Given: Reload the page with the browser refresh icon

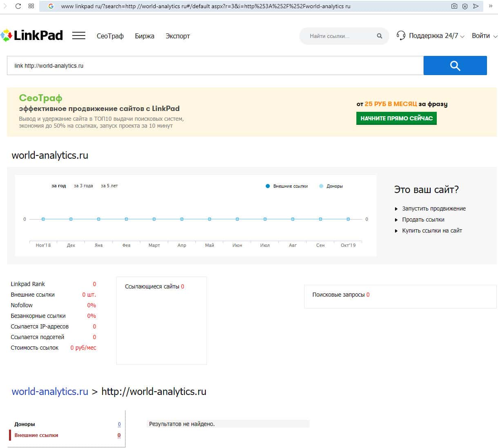Looking at the screenshot, I should (18, 6).
